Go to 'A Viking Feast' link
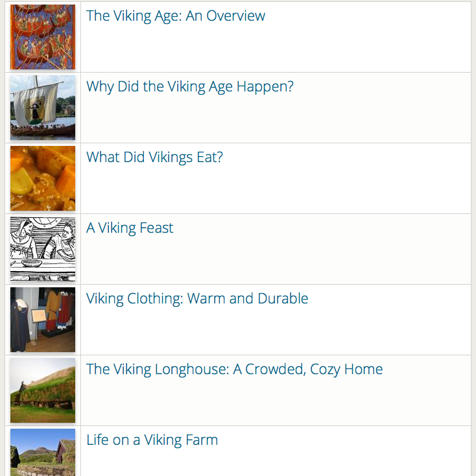The image size is (476, 476). pyautogui.click(x=130, y=228)
